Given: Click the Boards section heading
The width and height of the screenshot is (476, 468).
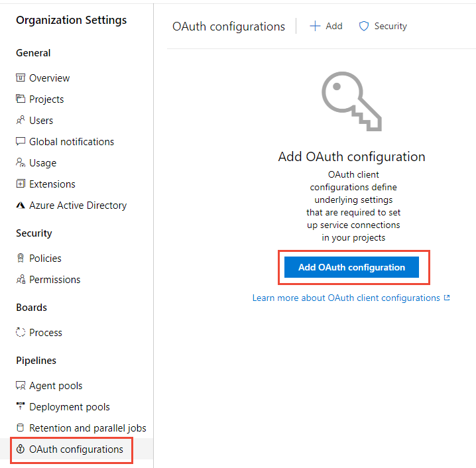Looking at the screenshot, I should pyautogui.click(x=32, y=308).
